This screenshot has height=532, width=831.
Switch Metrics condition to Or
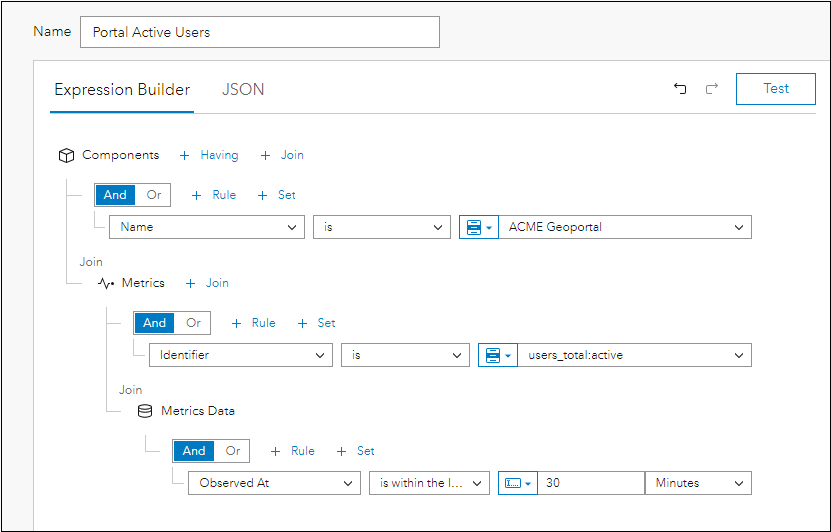click(x=193, y=323)
